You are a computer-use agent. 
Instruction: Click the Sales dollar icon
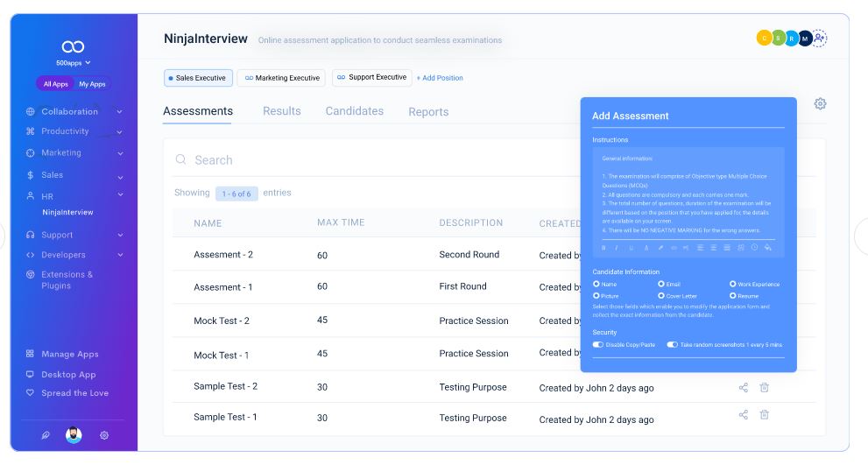pyautogui.click(x=31, y=175)
